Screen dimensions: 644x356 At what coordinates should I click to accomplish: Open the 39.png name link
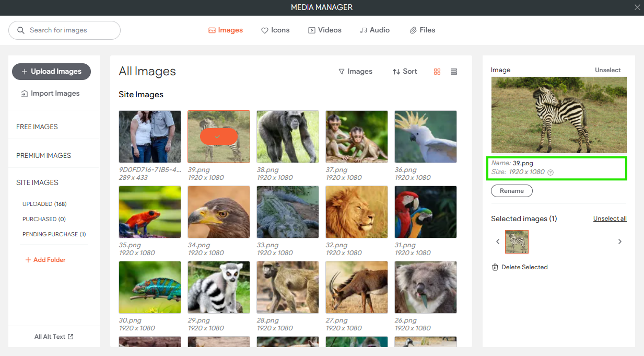point(523,163)
